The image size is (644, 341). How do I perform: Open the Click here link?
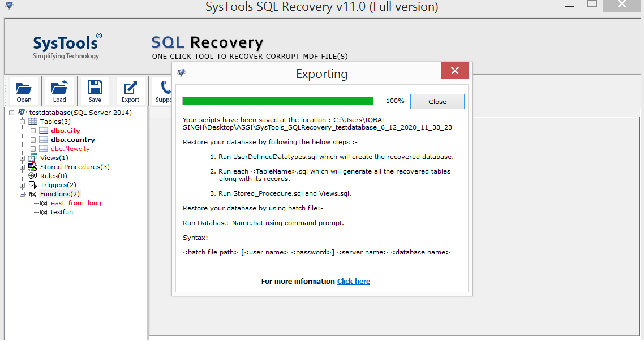pos(354,281)
